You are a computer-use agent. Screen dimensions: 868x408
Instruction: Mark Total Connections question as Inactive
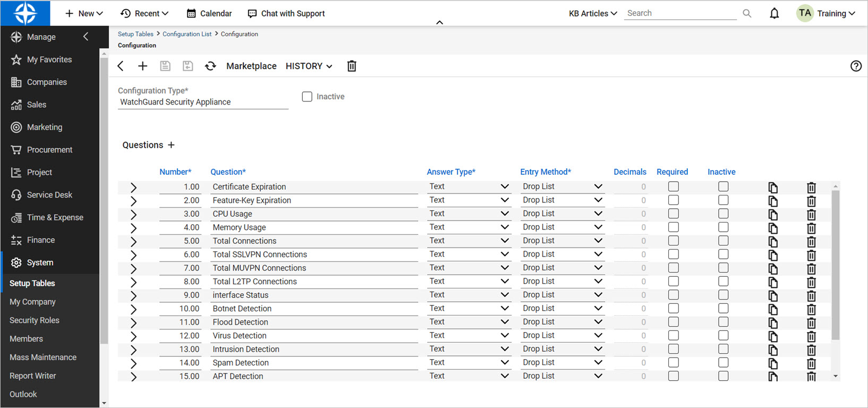[723, 241]
